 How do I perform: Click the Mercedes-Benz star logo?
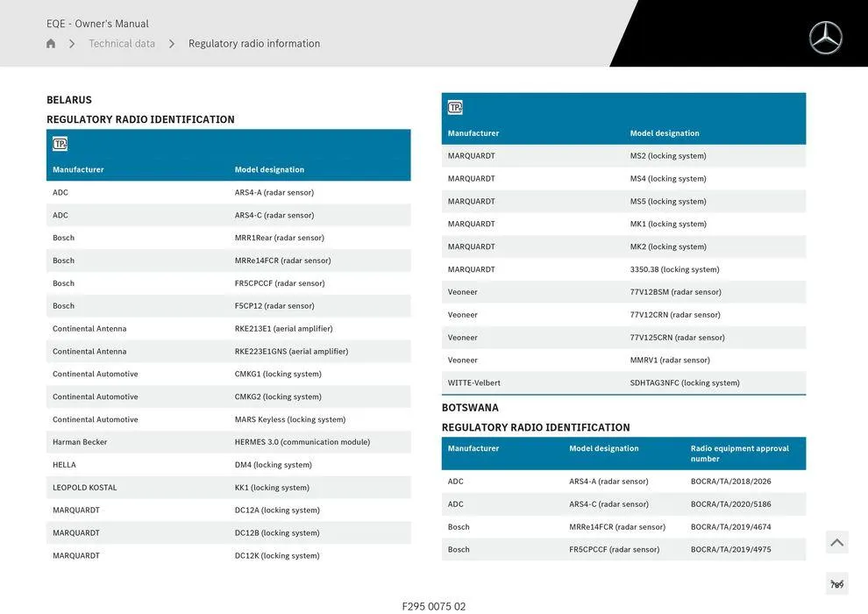point(825,38)
